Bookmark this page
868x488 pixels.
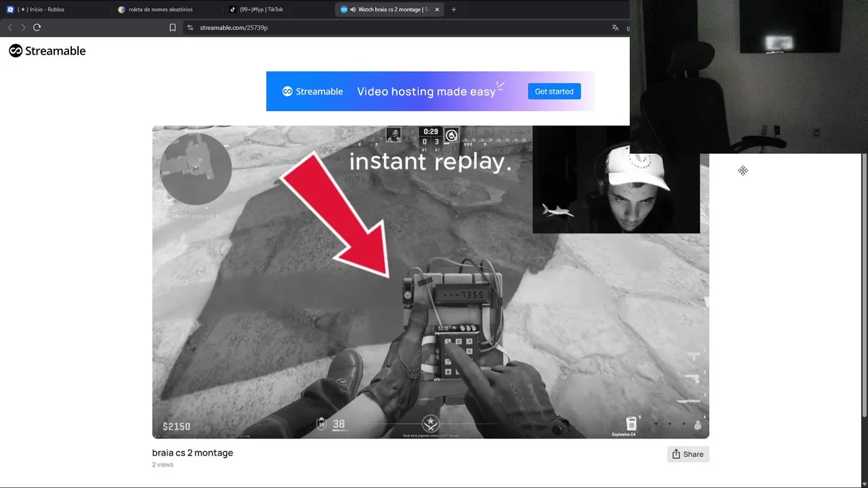tap(172, 28)
